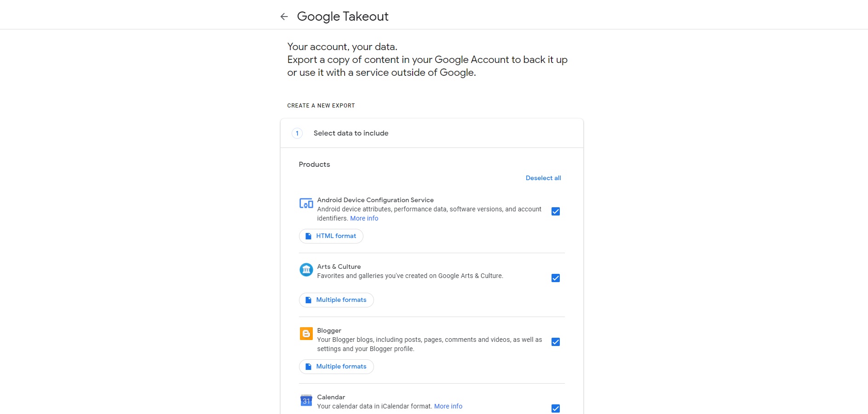
Task: Click the Arts & Culture product title
Action: click(339, 267)
